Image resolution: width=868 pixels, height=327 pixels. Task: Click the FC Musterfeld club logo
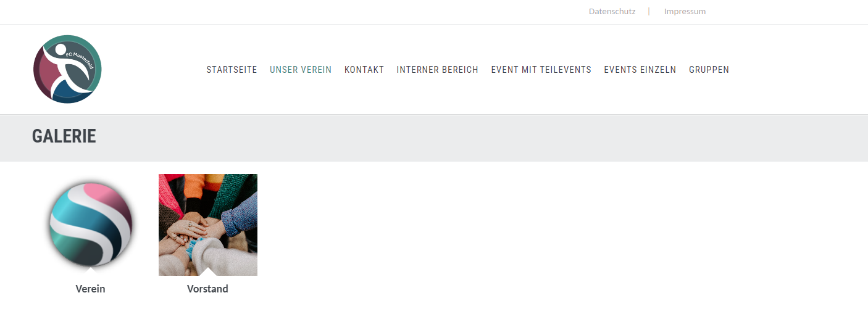coord(67,69)
